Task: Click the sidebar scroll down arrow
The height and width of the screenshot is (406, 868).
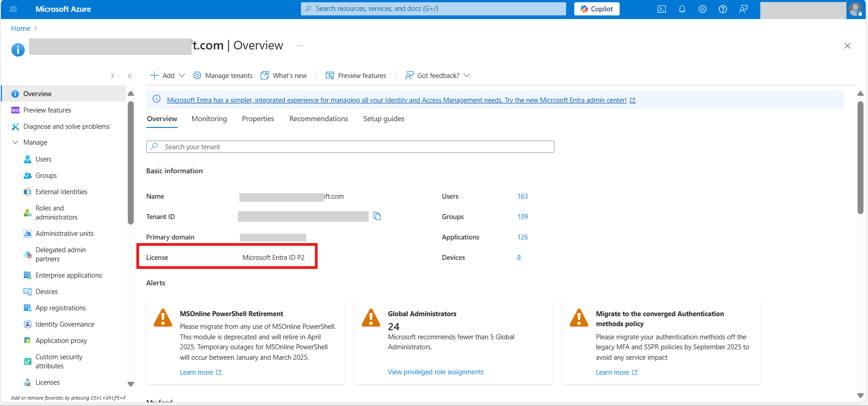Action: [x=131, y=384]
